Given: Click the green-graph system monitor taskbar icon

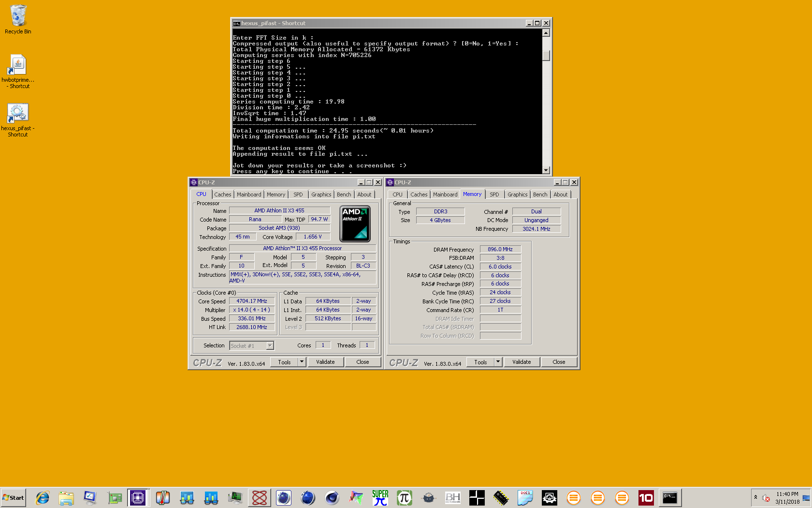Looking at the screenshot, I should tap(235, 497).
